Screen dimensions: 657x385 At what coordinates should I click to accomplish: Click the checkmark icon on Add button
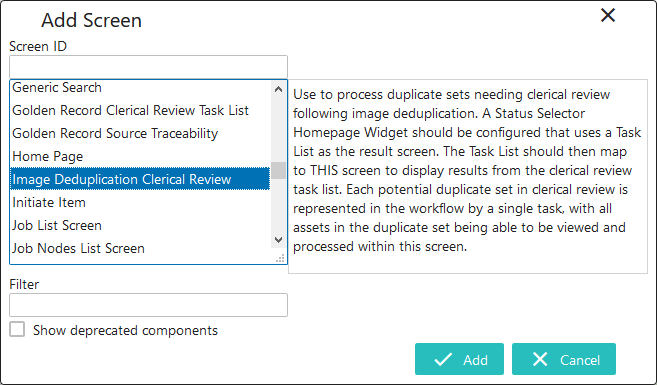[x=443, y=359]
